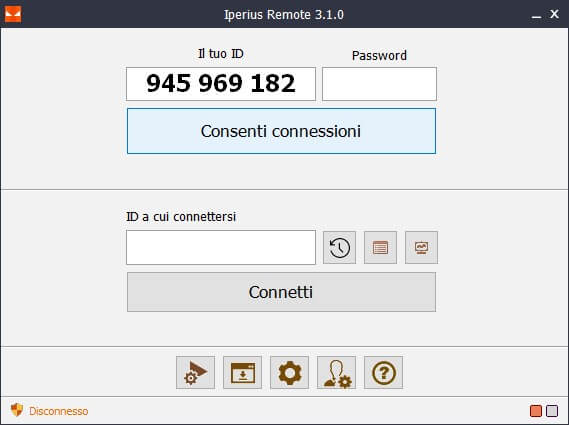The width and height of the screenshot is (569, 425).
Task: Focus the Password field
Action: (379, 84)
